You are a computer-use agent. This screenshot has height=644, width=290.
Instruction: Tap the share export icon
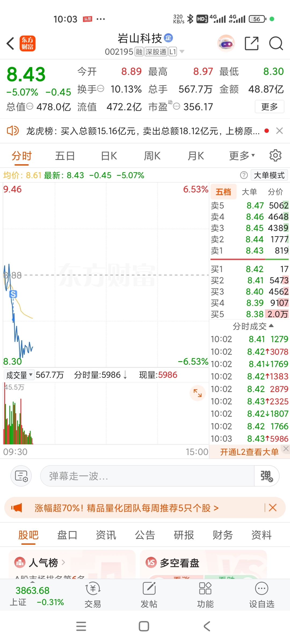pos(252,43)
